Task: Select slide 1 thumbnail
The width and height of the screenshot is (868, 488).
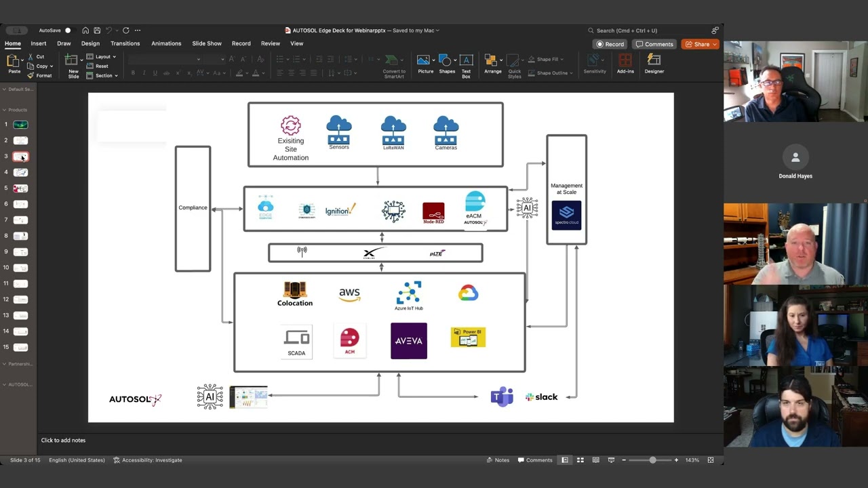Action: coord(20,125)
